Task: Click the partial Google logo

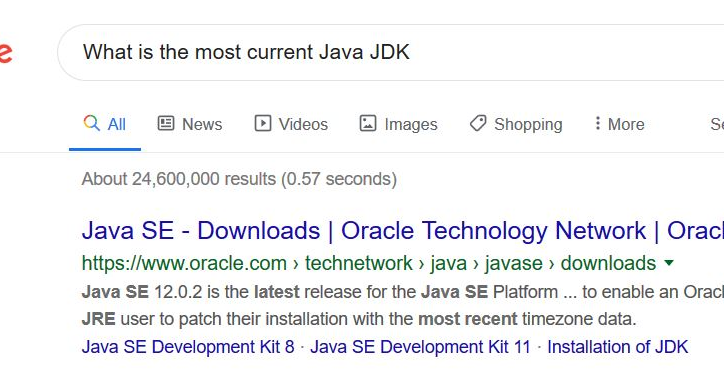Action: click(x=6, y=53)
